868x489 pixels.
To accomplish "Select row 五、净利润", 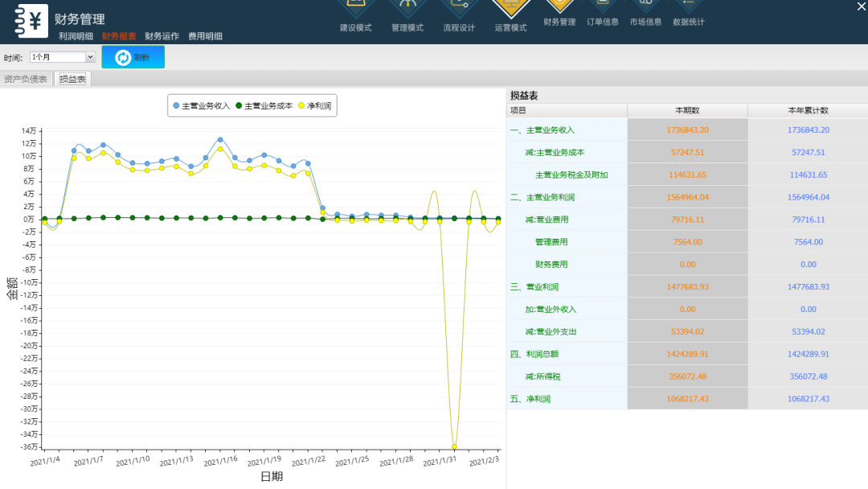I will 687,399.
